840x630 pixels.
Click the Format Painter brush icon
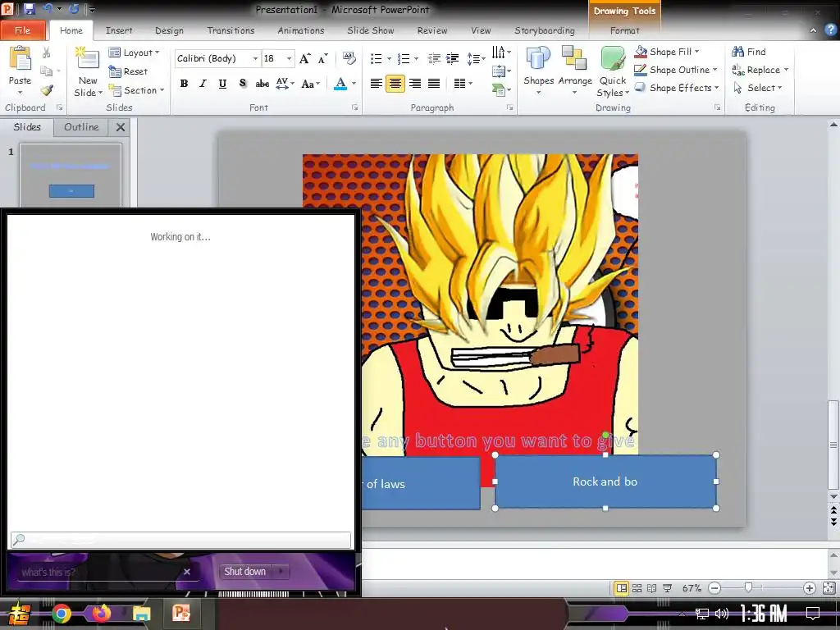pyautogui.click(x=47, y=90)
